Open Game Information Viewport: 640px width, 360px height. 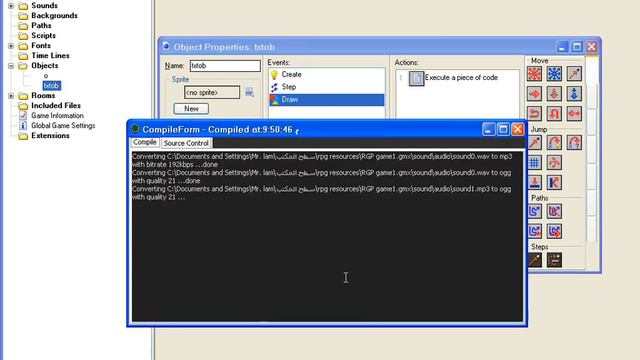coord(57,116)
